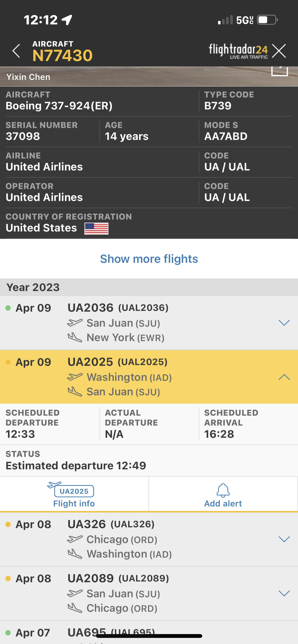Tap the United States flag icon

(96, 228)
